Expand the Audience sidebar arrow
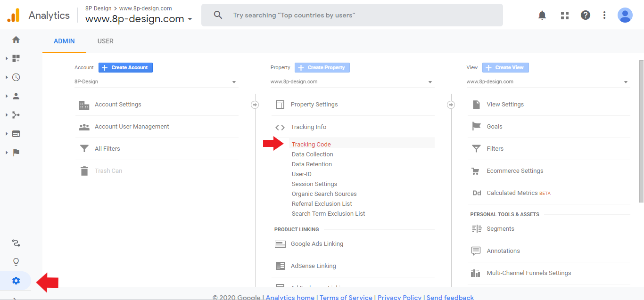Screen dimensions: 644x300 tap(7, 96)
